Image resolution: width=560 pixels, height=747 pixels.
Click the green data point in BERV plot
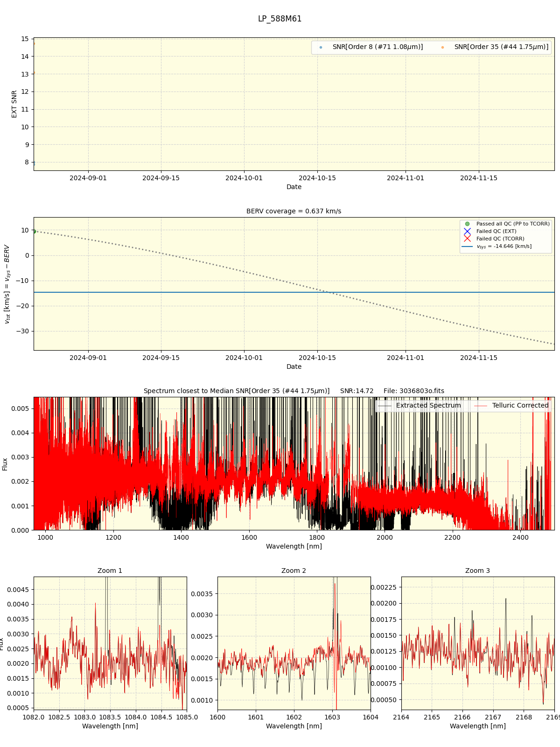tap(34, 231)
